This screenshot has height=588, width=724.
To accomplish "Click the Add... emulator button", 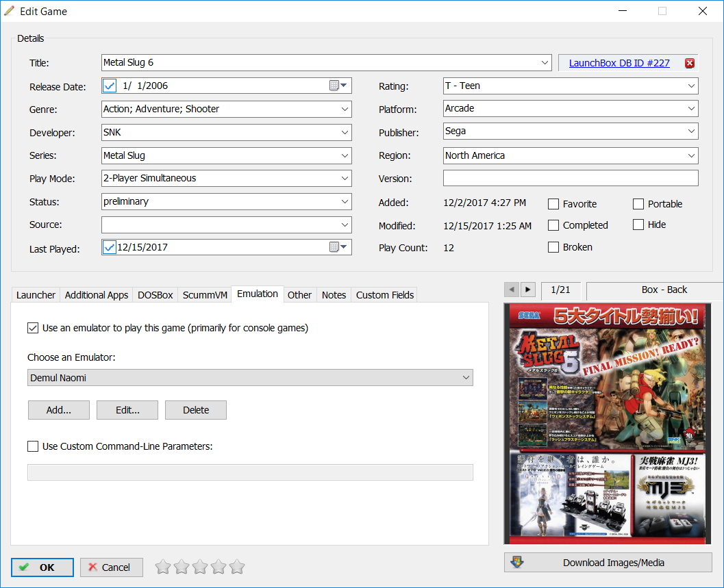I will click(59, 410).
